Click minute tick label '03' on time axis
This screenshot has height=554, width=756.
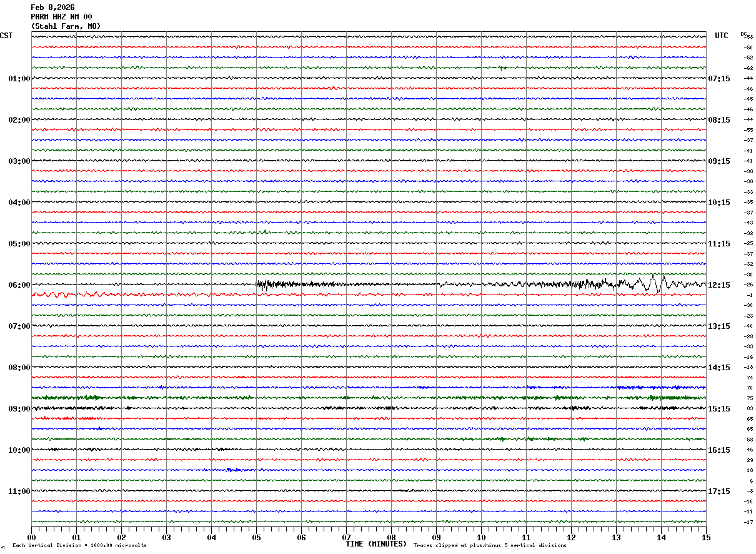tap(167, 536)
